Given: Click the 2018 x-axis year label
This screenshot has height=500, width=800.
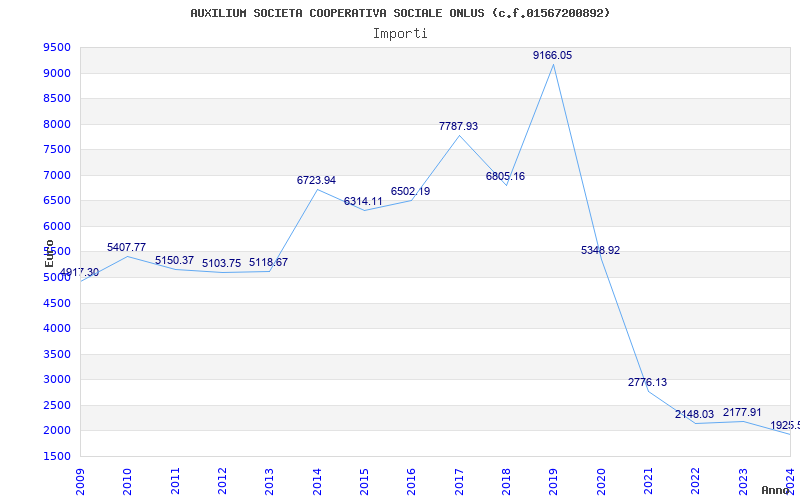Looking at the screenshot, I should (506, 482).
